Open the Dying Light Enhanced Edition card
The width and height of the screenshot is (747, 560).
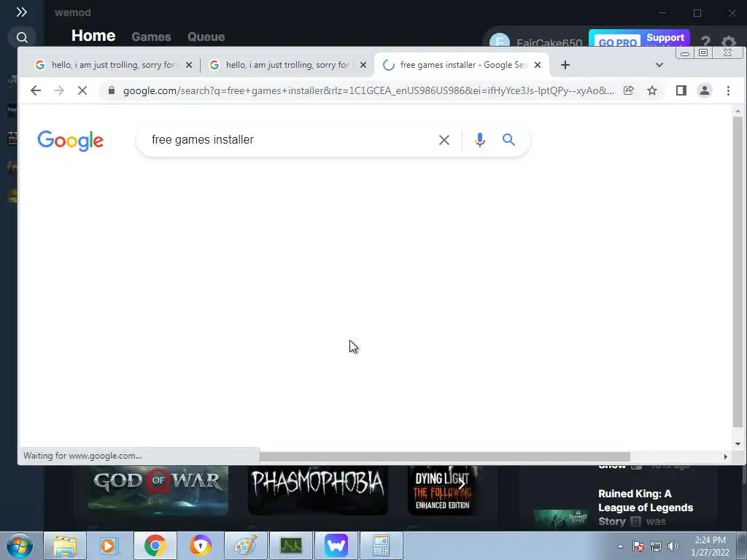443,489
